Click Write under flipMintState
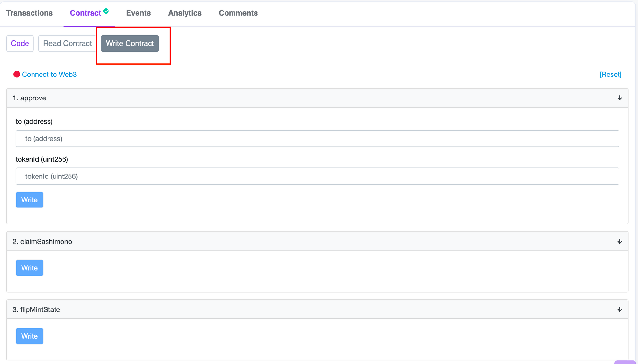Image resolution: width=638 pixels, height=364 pixels. coord(29,336)
